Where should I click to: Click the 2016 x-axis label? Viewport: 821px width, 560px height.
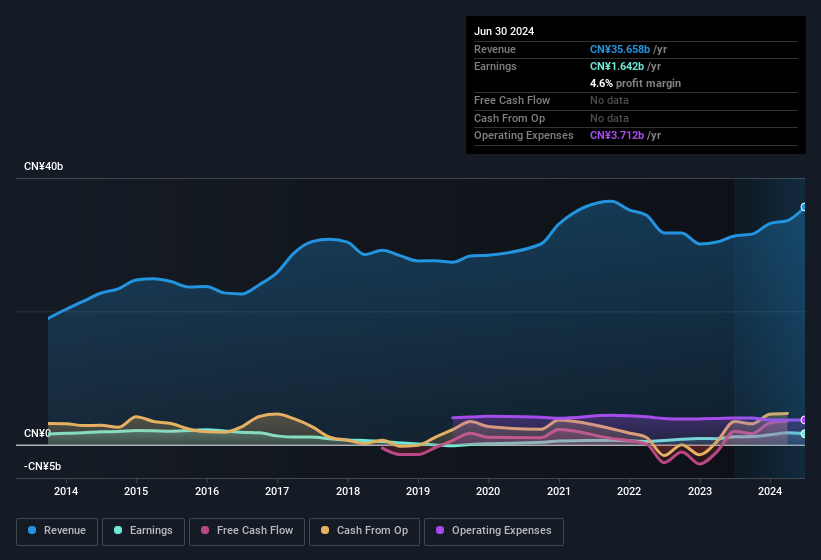click(x=207, y=491)
